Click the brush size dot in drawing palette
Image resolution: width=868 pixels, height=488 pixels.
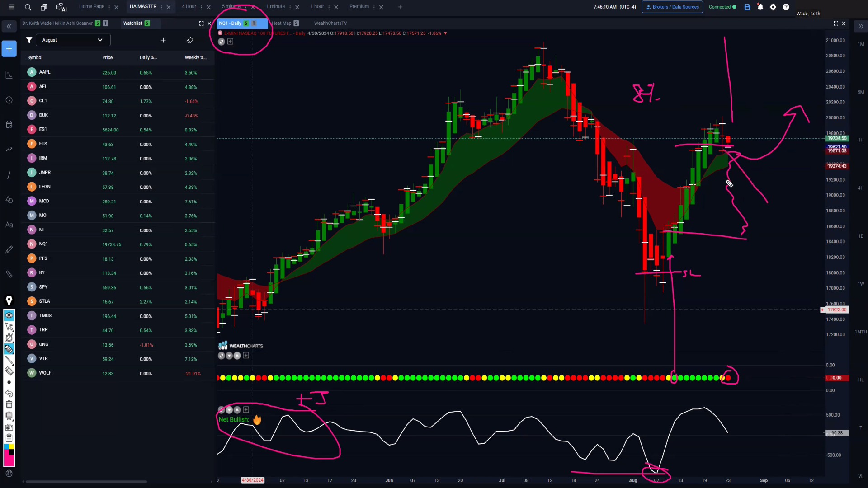click(9, 382)
